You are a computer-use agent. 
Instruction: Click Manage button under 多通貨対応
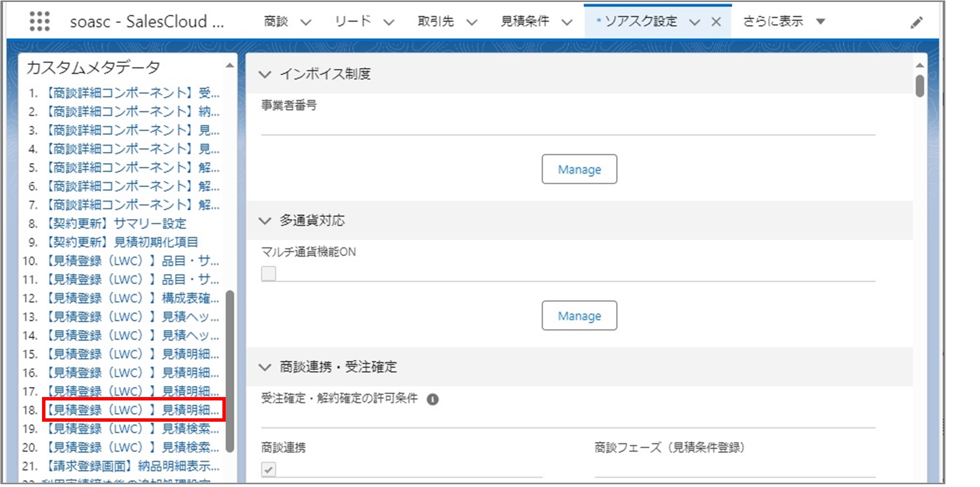pos(579,315)
